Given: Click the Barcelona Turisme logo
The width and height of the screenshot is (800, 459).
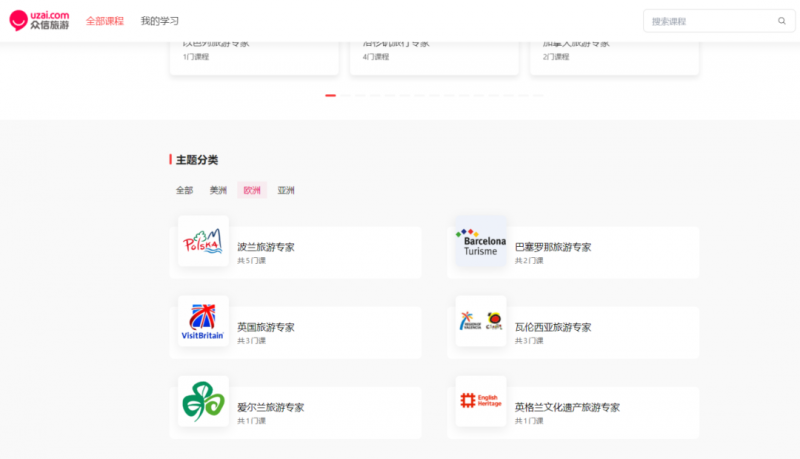Looking at the screenshot, I should [481, 242].
